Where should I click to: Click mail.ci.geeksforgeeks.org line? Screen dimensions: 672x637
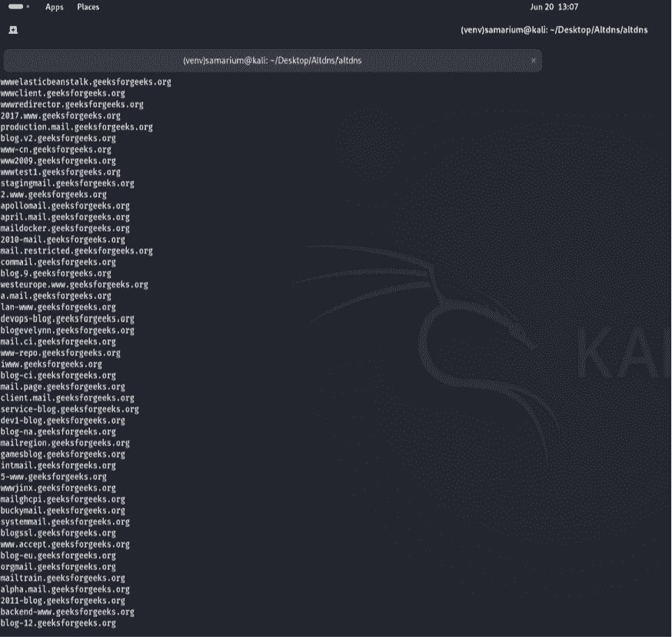point(58,342)
